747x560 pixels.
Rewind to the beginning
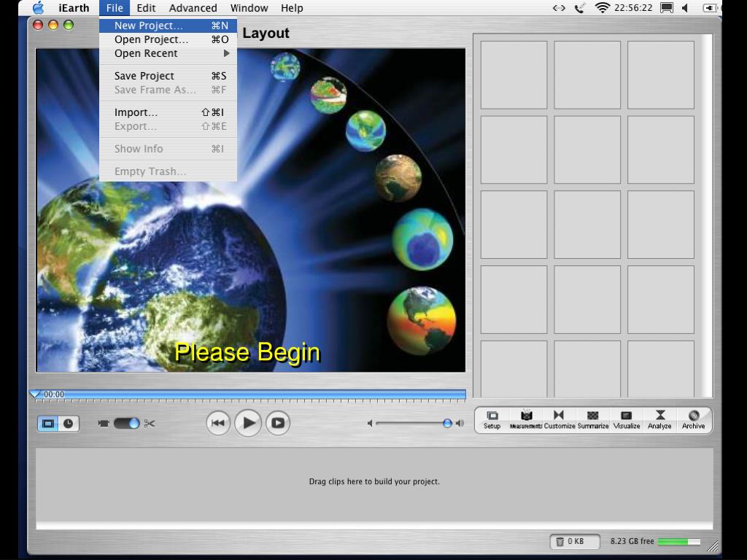(x=217, y=423)
